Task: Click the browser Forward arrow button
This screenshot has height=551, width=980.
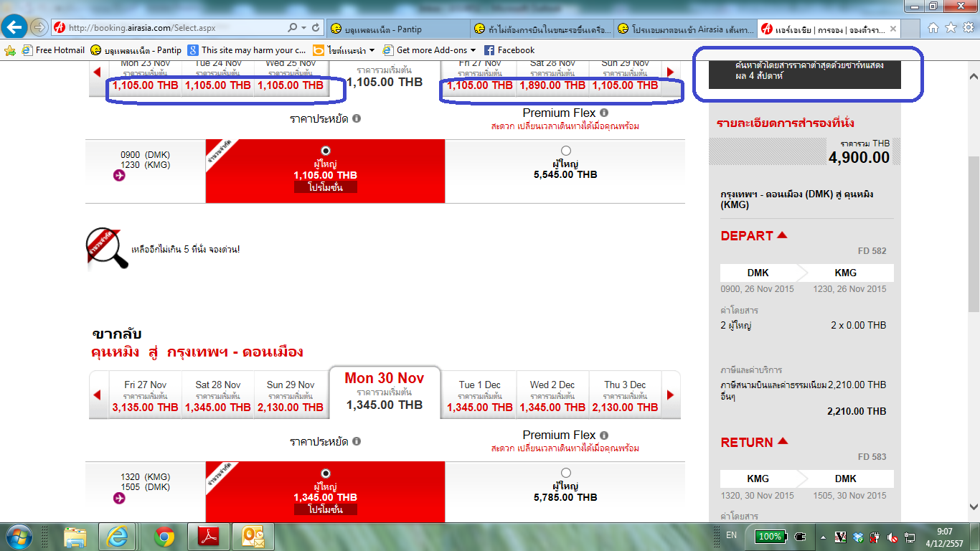Action: tap(39, 28)
